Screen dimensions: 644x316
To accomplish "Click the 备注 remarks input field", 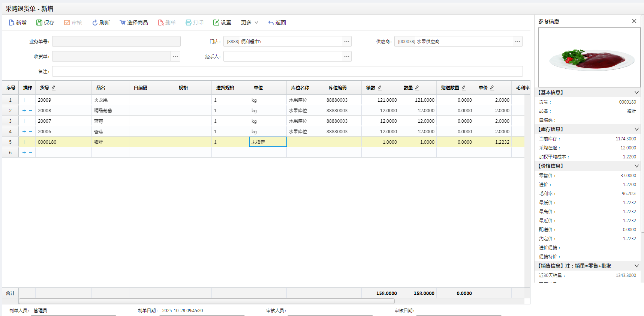I will (x=287, y=71).
